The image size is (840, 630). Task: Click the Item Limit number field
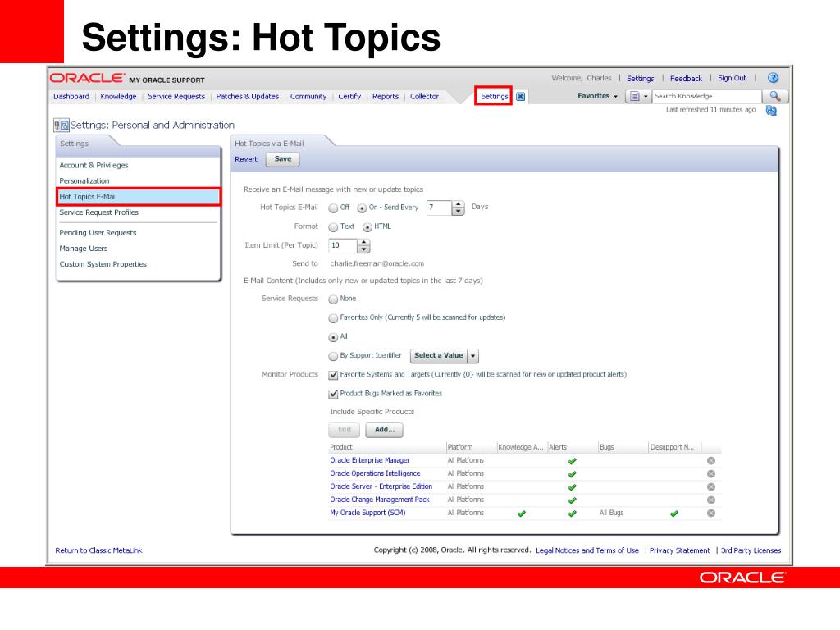[343, 246]
